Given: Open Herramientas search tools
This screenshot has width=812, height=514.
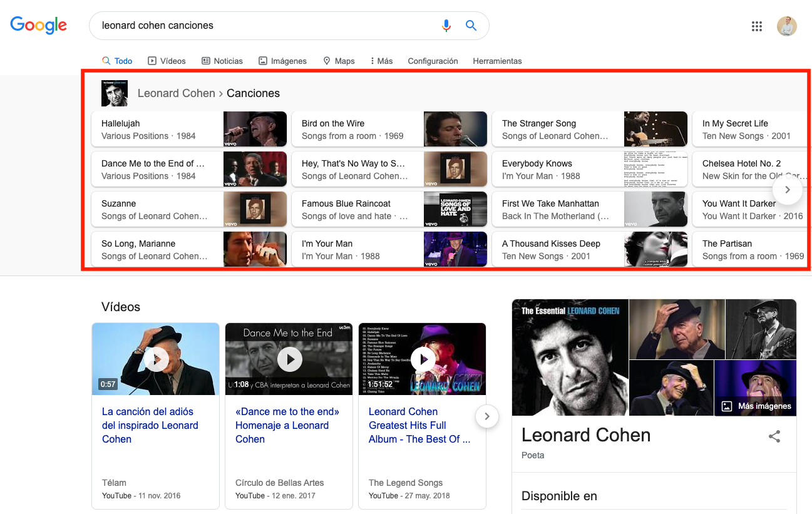Looking at the screenshot, I should (497, 61).
